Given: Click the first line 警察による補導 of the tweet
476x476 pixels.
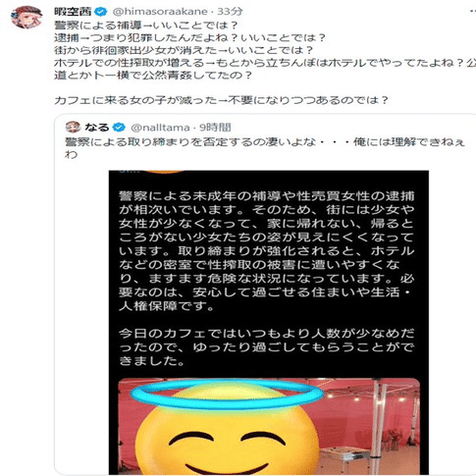Looking at the screenshot, I should [145, 26].
